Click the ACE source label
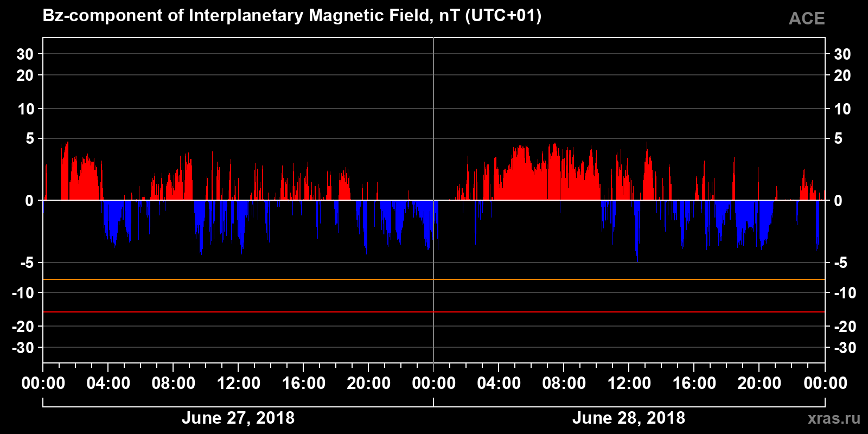The image size is (868, 434). (807, 19)
